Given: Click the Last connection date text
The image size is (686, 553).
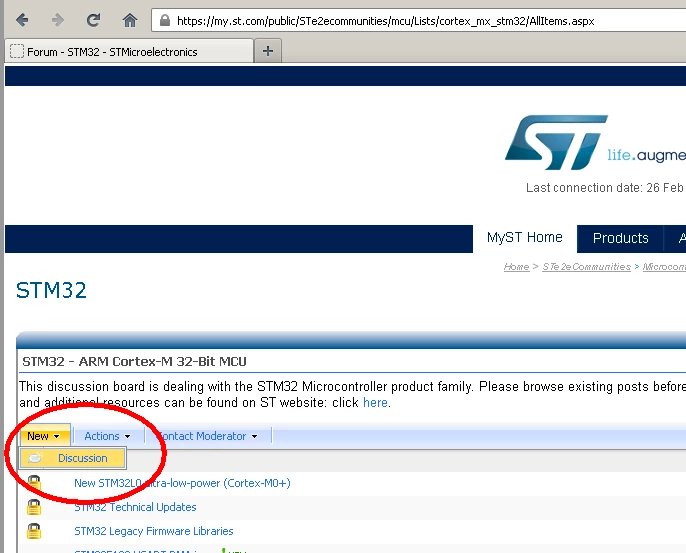Looking at the screenshot, I should pyautogui.click(x=606, y=188).
